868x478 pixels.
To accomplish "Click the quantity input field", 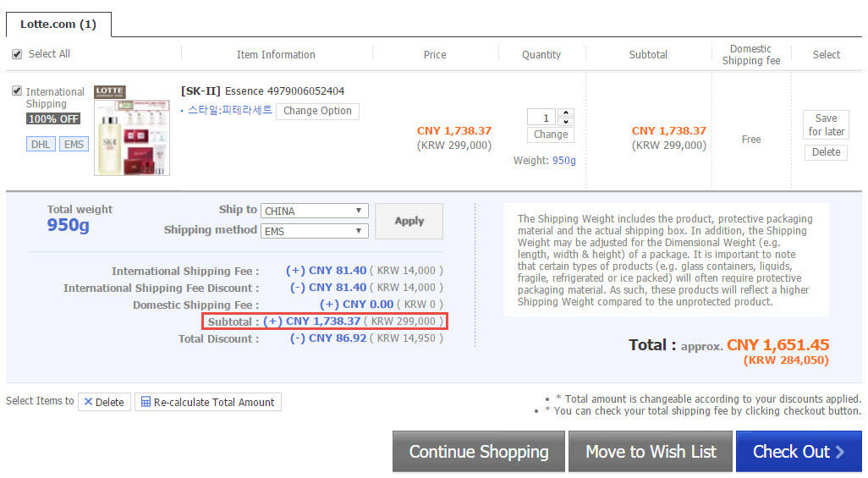I will [541, 118].
